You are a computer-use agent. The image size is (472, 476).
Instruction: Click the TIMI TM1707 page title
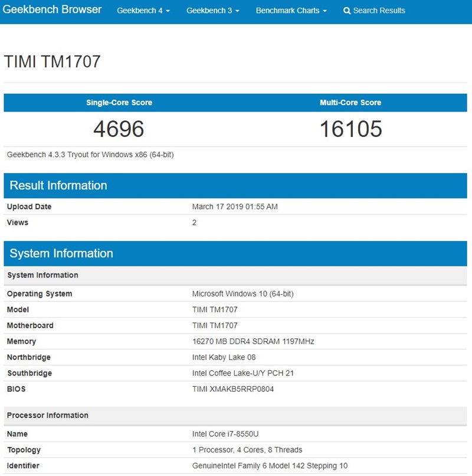[x=53, y=61]
